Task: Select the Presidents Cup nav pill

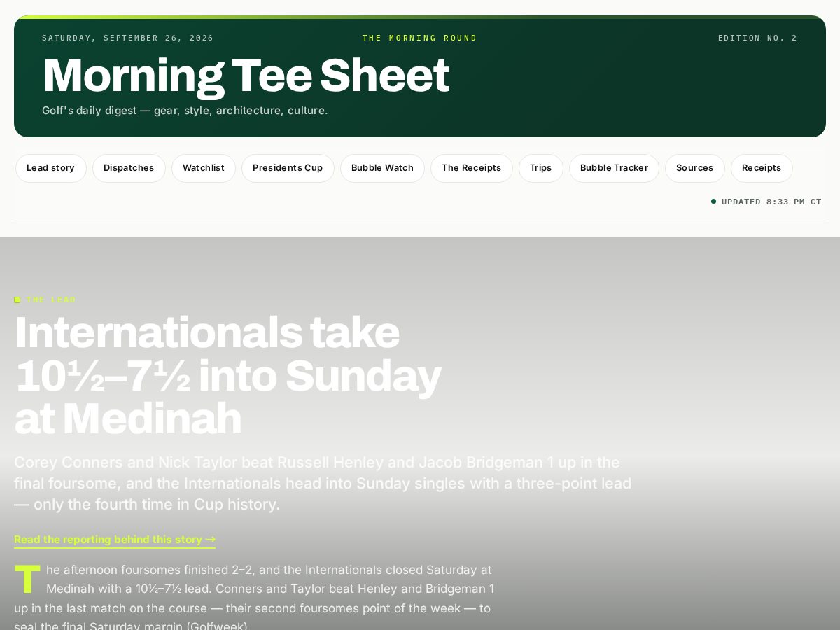Action: (x=288, y=168)
